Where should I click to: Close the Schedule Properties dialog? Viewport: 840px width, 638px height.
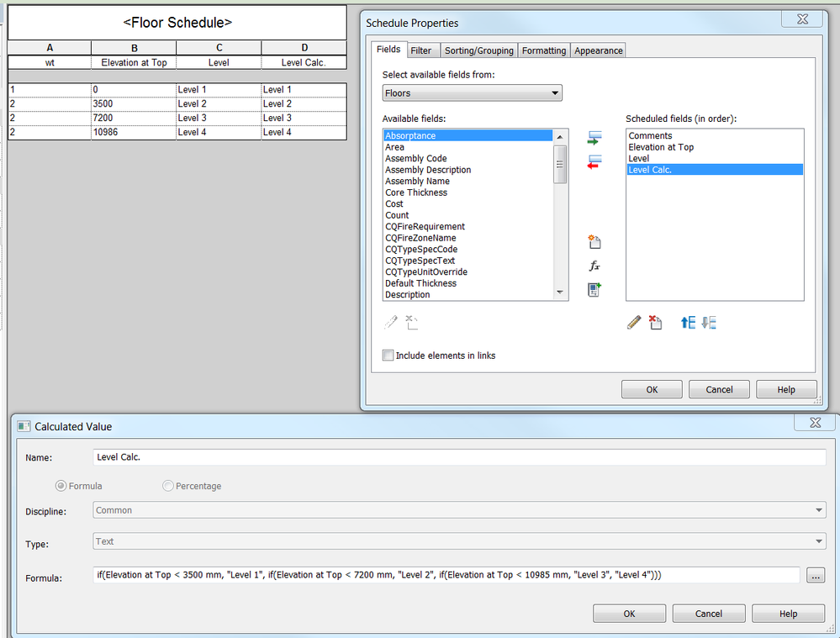(x=802, y=19)
